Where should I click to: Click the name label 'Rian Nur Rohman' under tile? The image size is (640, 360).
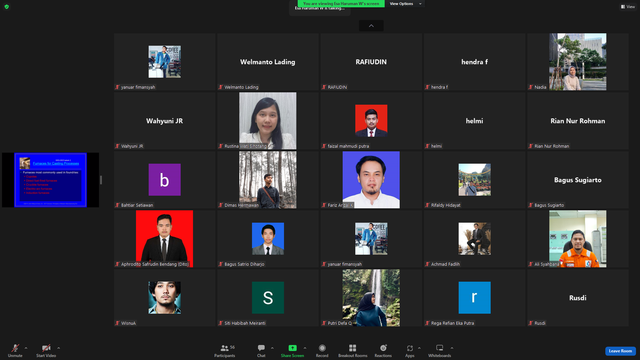551,146
